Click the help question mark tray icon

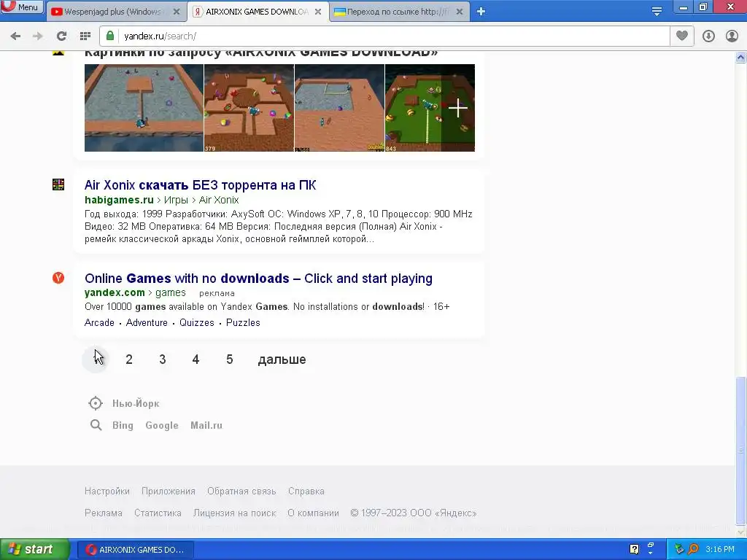[634, 550]
